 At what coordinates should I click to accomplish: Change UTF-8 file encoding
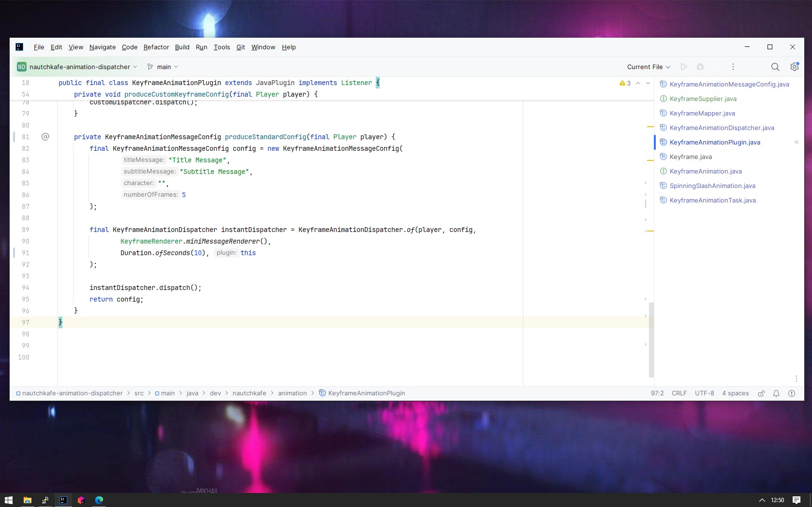click(704, 393)
